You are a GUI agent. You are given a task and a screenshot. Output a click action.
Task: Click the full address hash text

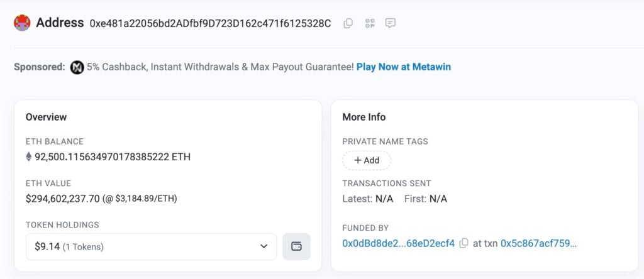click(x=210, y=23)
